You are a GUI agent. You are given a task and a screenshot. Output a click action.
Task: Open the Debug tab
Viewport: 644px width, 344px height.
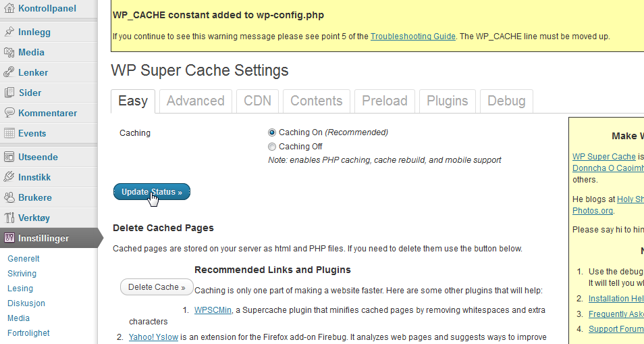point(506,101)
